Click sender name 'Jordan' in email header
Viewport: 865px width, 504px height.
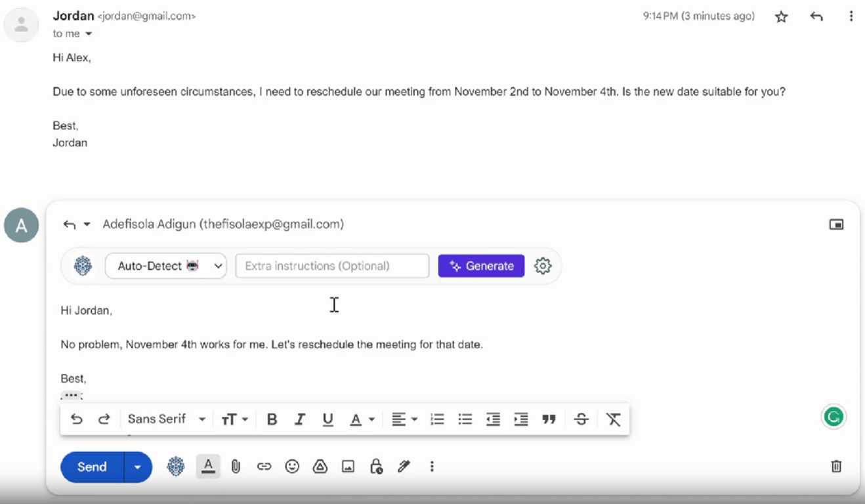74,16
